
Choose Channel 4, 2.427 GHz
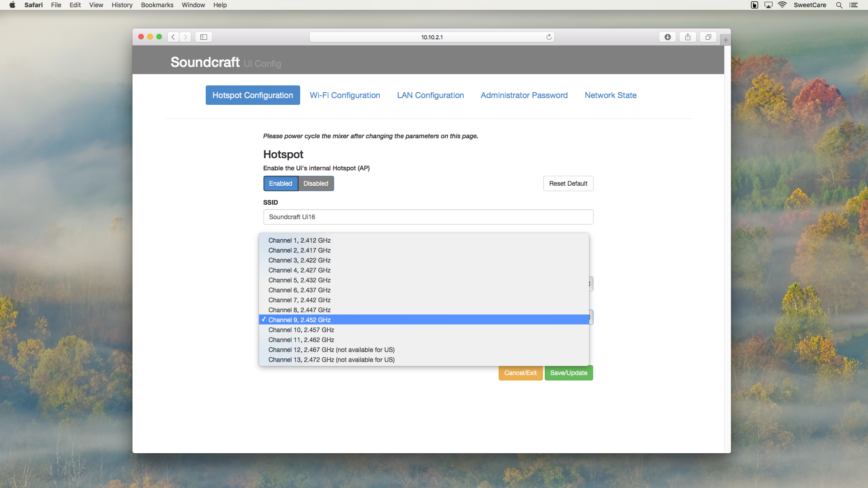424,270
